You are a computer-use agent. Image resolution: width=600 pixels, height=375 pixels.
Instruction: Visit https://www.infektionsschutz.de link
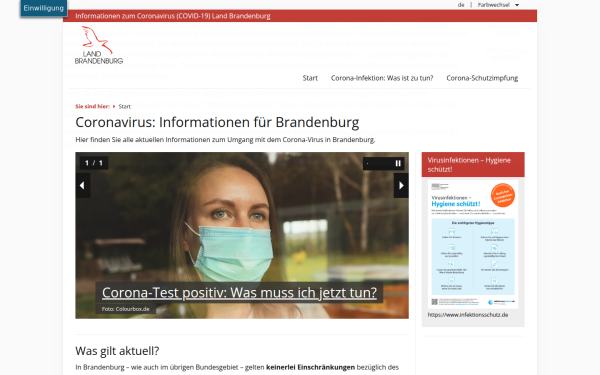468,315
